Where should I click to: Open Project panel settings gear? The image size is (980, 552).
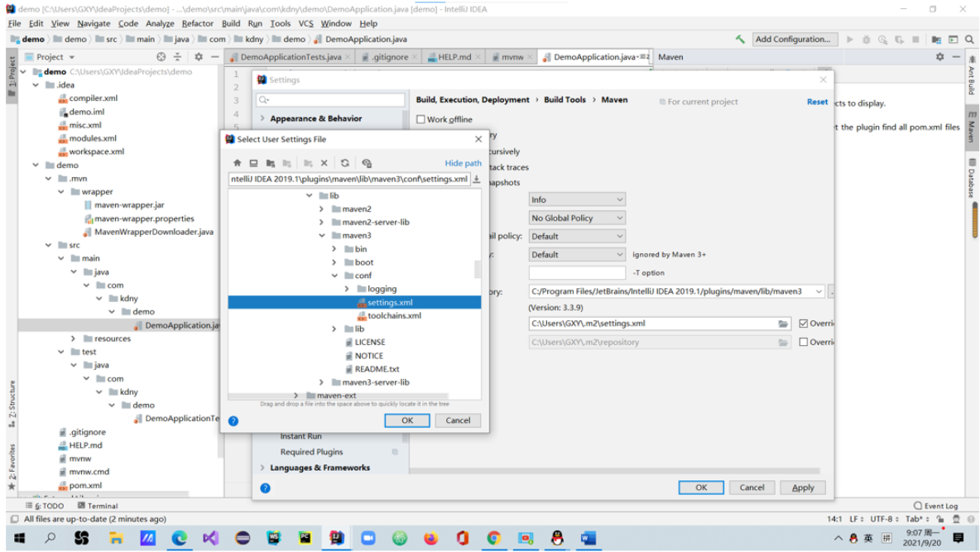coord(199,56)
